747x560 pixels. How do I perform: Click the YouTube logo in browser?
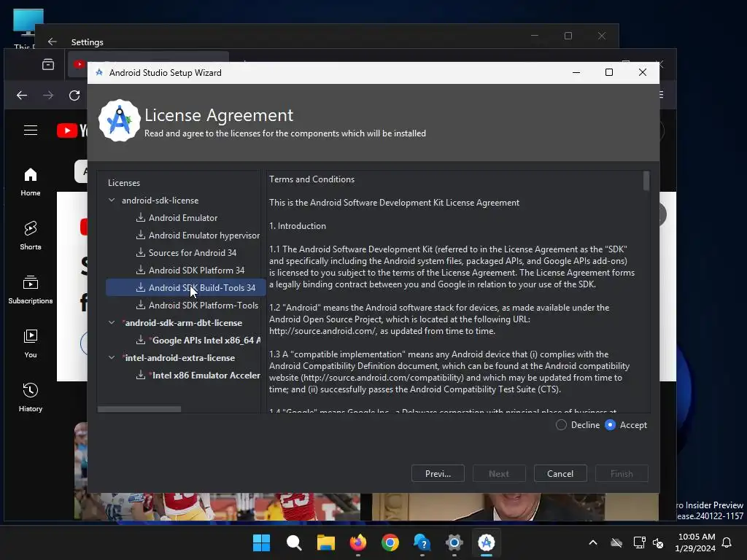72,131
